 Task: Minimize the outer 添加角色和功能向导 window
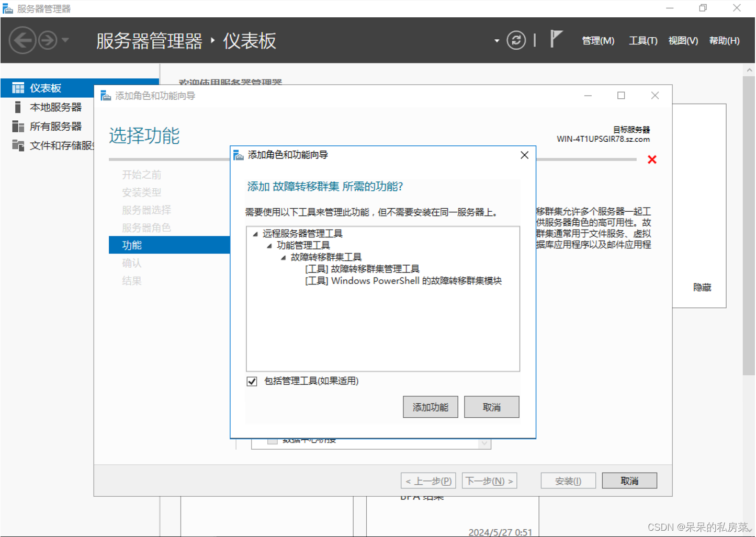588,95
